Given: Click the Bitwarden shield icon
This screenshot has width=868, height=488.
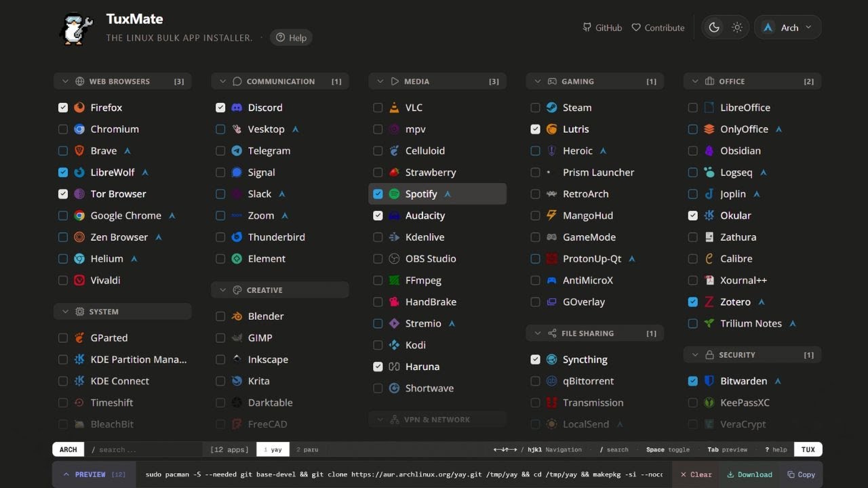Looking at the screenshot, I should pyautogui.click(x=709, y=382).
